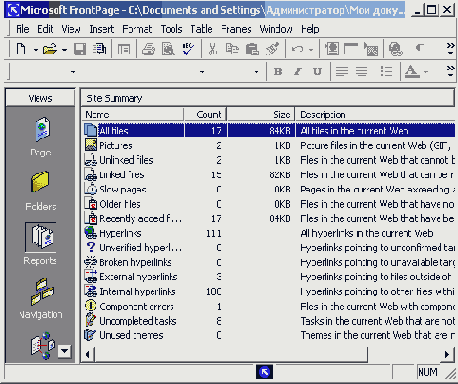Image resolution: width=458 pixels, height=384 pixels.
Task: Click the Open folder toolbar icon
Action: click(50, 49)
